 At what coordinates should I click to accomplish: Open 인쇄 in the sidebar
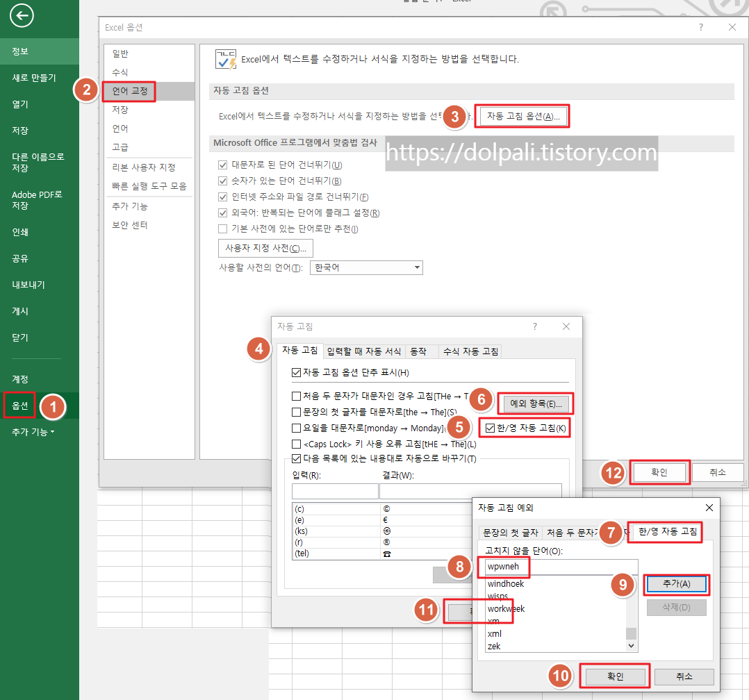[x=40, y=232]
